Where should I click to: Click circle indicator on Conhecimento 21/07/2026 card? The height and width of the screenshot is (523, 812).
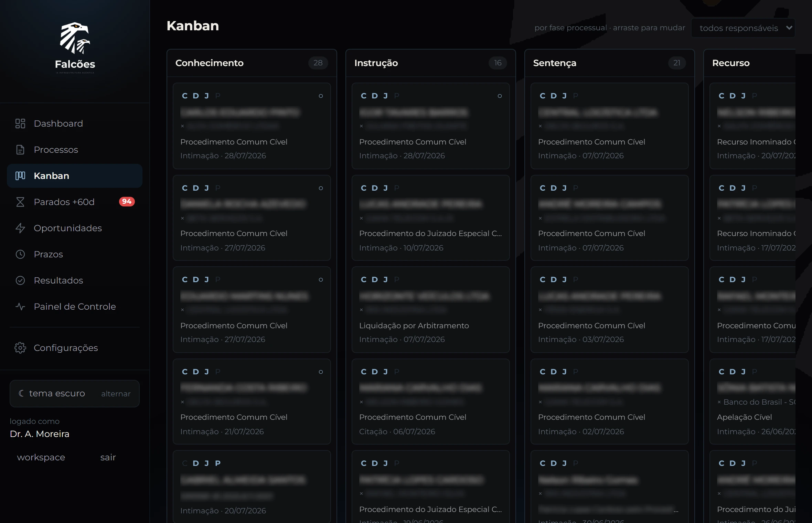tap(321, 372)
